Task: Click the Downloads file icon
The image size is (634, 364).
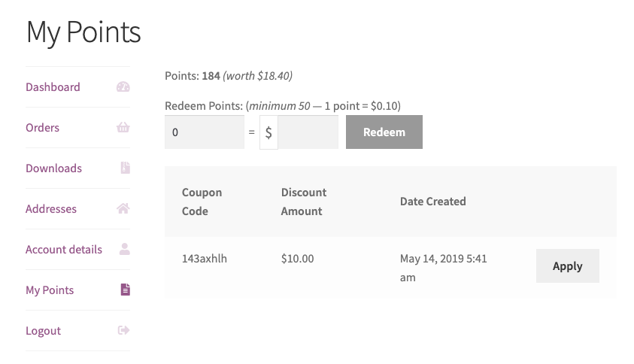Action: (x=125, y=168)
